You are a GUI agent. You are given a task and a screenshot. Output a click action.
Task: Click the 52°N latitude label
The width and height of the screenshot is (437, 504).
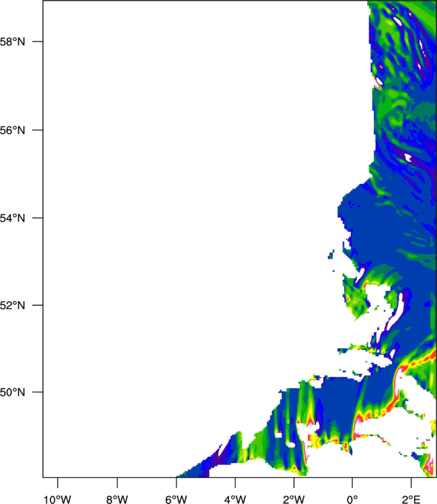pos(12,305)
